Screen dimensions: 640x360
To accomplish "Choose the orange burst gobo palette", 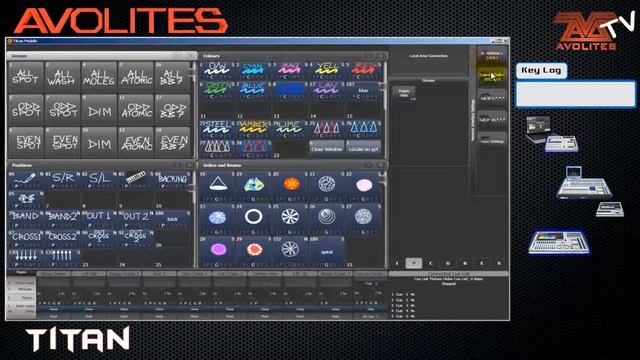I will point(290,186).
